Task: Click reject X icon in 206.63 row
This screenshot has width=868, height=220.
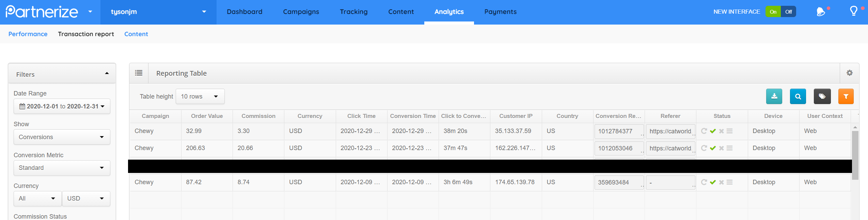Action: click(721, 148)
